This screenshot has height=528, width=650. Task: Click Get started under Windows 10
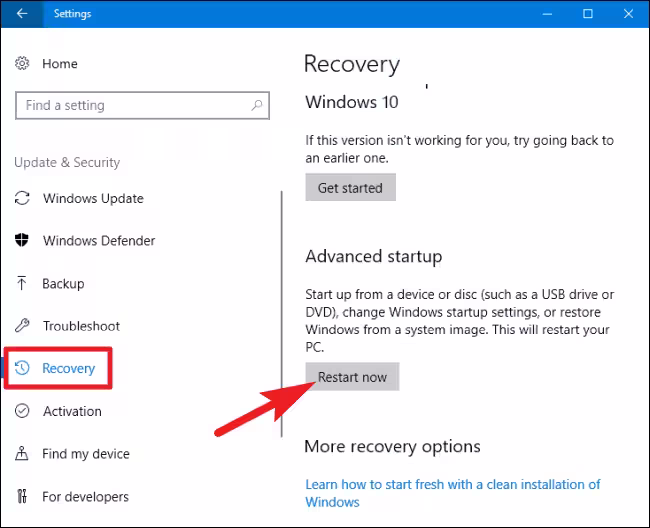tap(351, 188)
